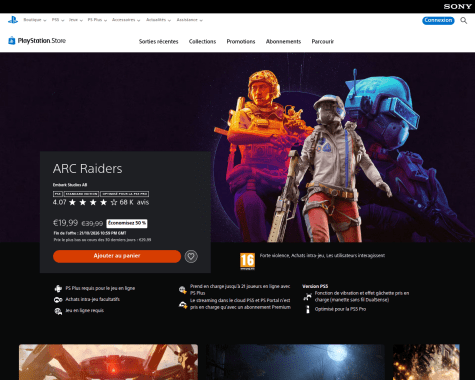The image size is (475, 380).
Task: Click the cloud streaming icon
Action: pos(183,304)
